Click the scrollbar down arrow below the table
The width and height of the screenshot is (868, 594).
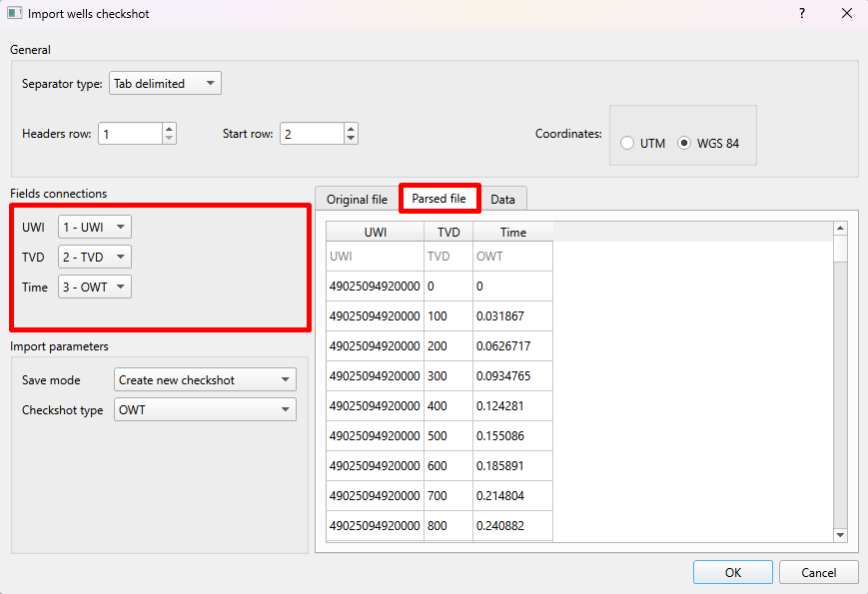coord(839,533)
